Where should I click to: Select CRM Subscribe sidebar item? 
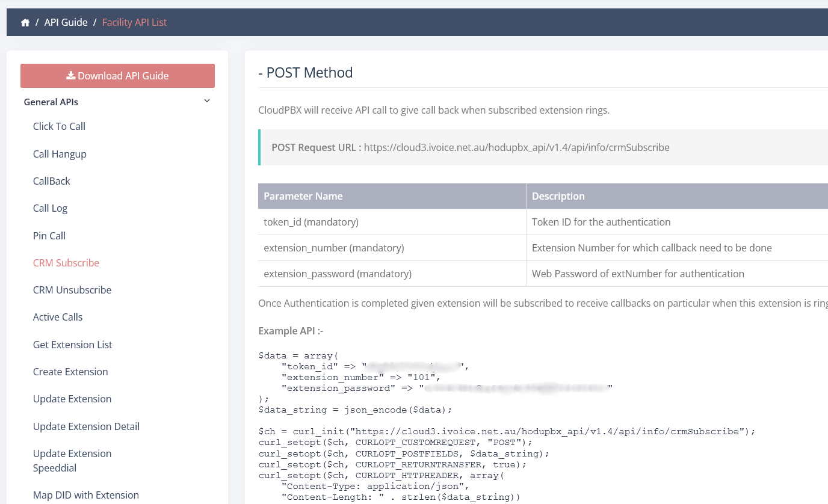(x=66, y=263)
